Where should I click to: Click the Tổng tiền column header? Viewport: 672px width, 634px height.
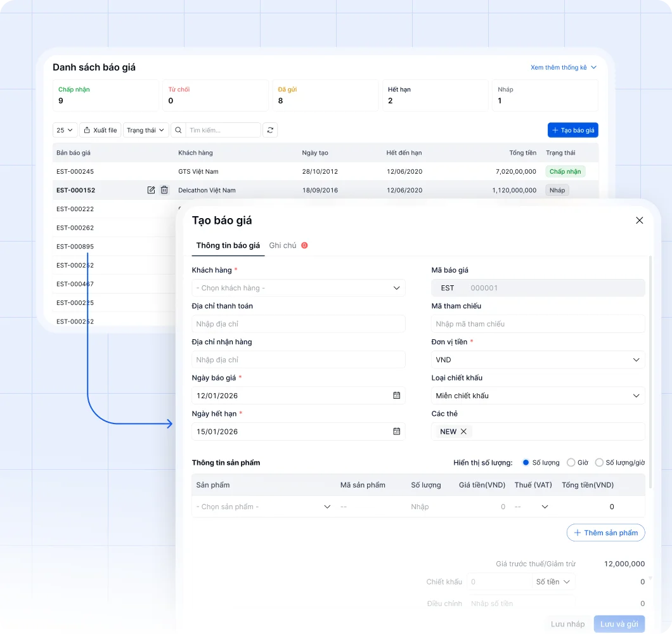pos(522,153)
